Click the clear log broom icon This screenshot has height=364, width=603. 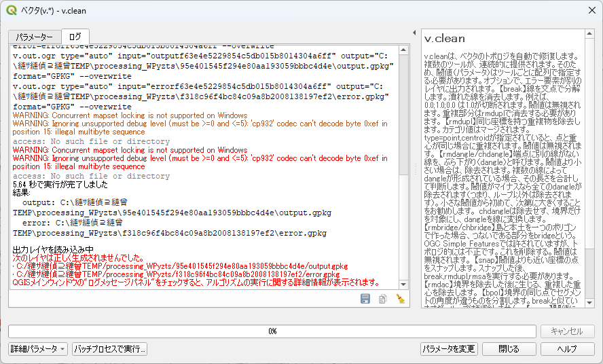pos(400,299)
